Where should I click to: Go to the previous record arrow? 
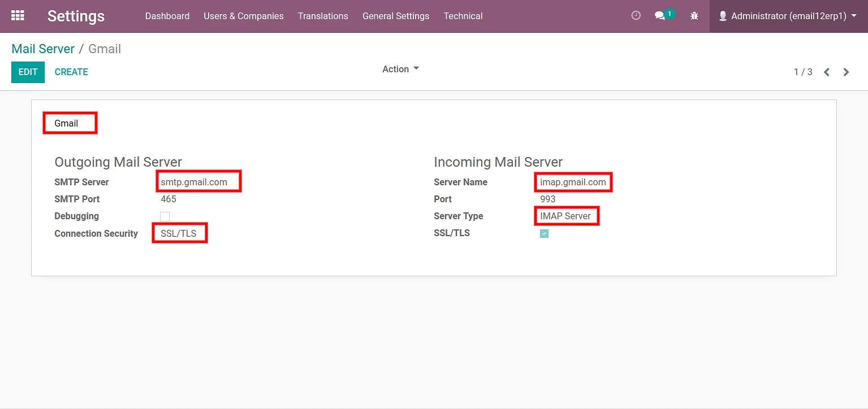point(827,72)
